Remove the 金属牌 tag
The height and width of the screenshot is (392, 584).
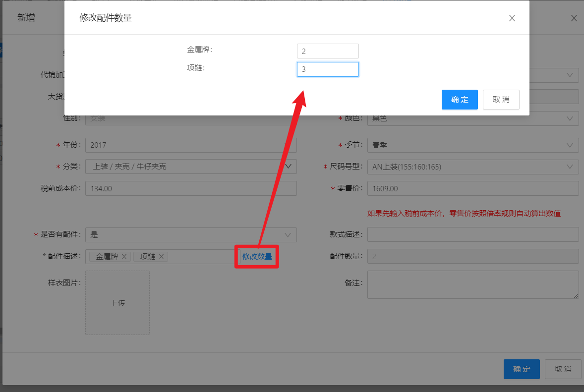[124, 257]
